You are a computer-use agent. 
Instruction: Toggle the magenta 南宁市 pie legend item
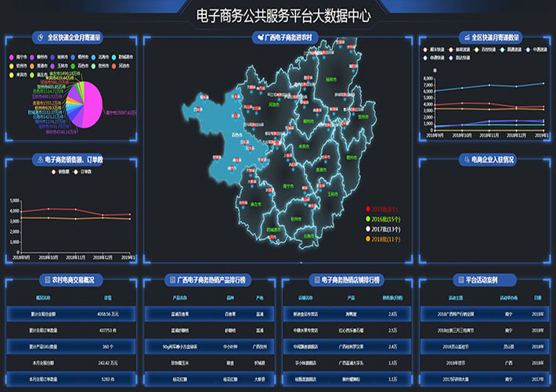click(18, 57)
